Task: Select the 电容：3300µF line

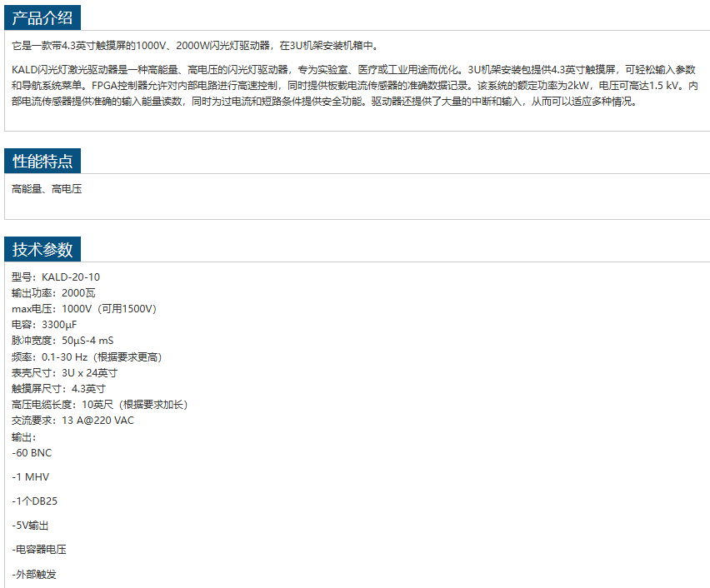Action: [x=44, y=325]
